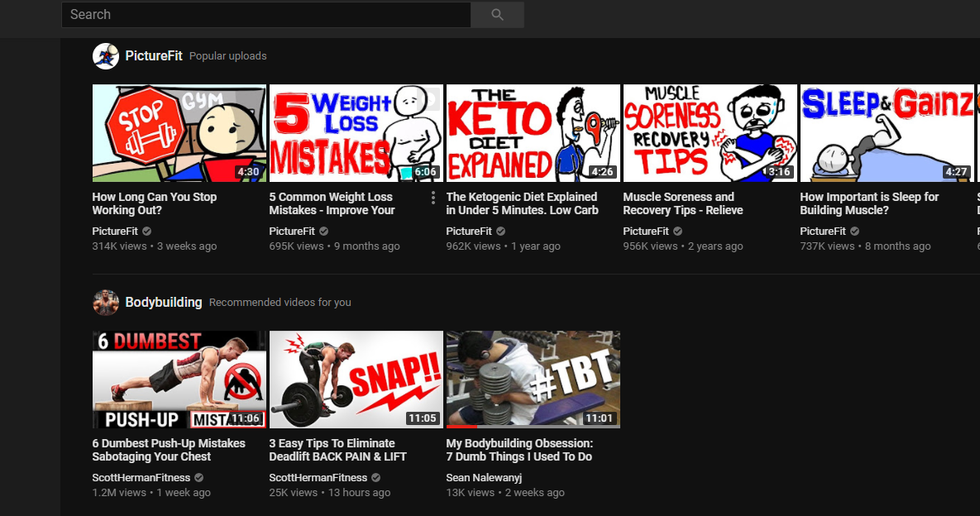980x516 pixels.
Task: Play the Muscle Soreness Recovery Tips thumbnail
Action: click(710, 133)
